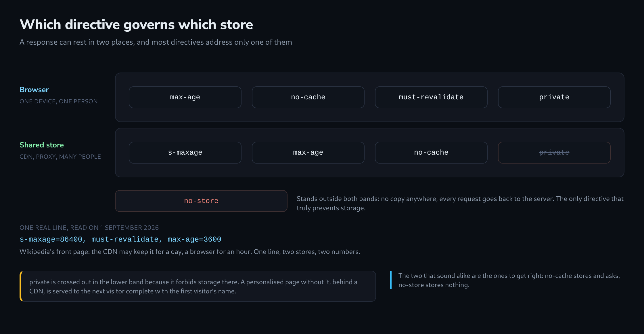Click the subtitle about two places
This screenshot has height=334, width=644.
pyautogui.click(x=156, y=42)
